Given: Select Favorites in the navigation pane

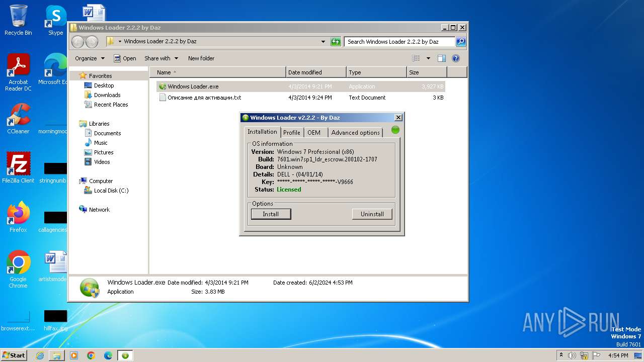Looking at the screenshot, I should (100, 76).
